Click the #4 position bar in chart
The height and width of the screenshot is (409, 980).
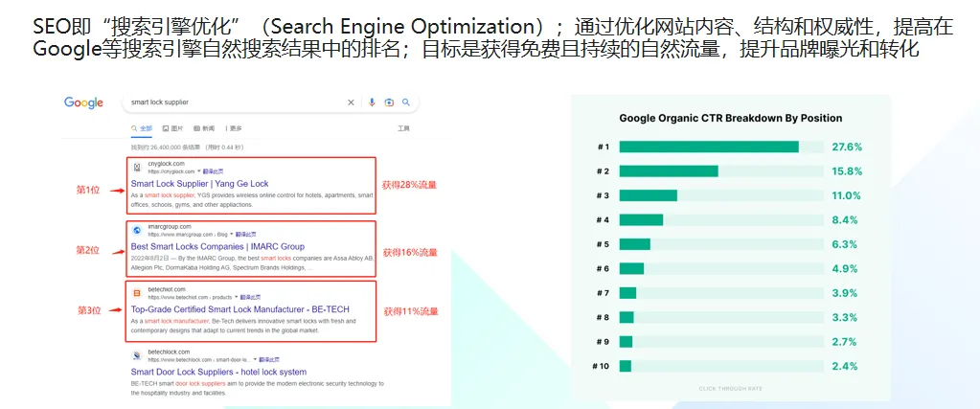point(641,220)
